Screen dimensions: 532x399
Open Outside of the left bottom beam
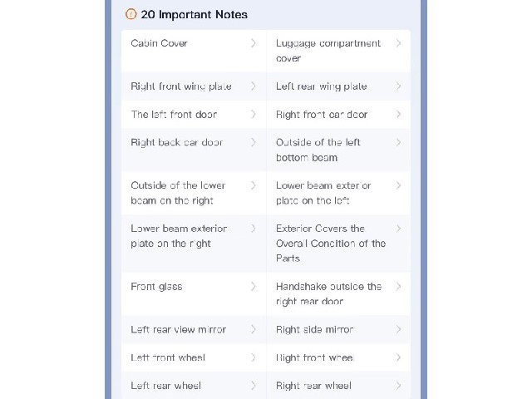tap(338, 150)
